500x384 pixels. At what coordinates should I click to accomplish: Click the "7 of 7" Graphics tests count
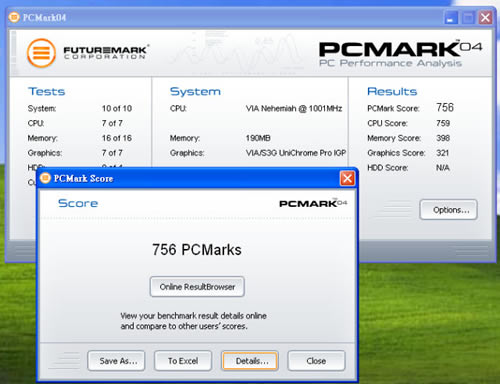click(112, 153)
